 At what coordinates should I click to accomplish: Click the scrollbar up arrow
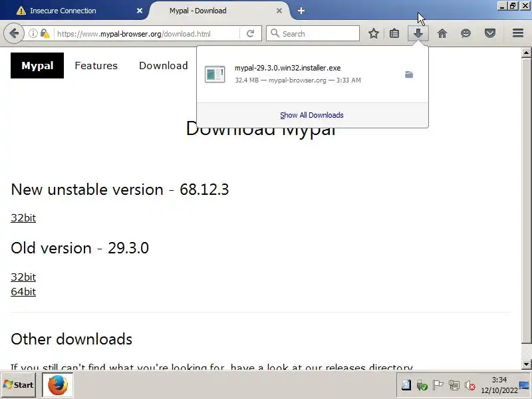(x=526, y=53)
